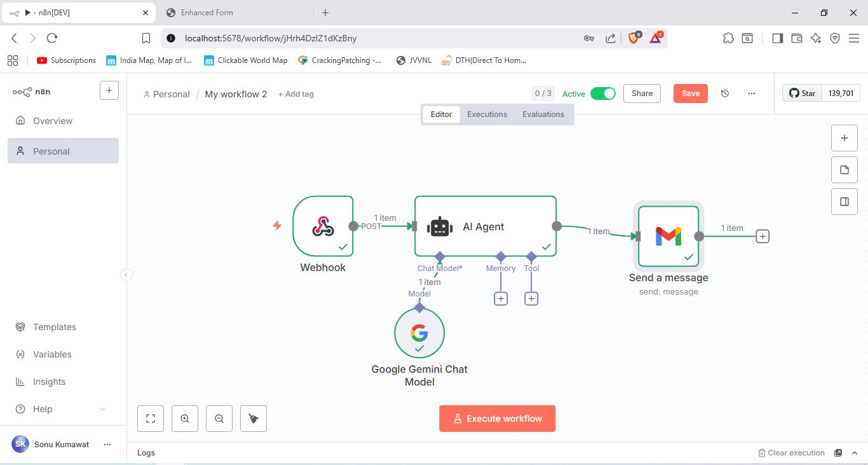Viewport: 868px width, 465px height.
Task: Save the workflow
Action: tap(690, 94)
